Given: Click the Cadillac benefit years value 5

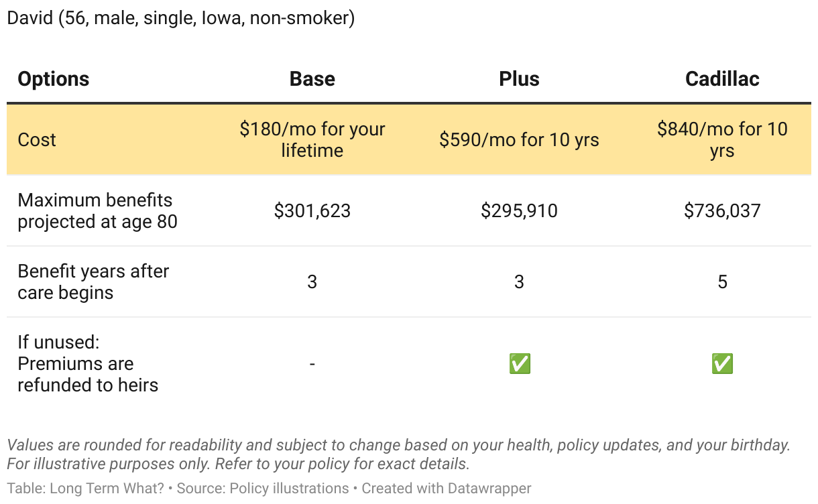Looking at the screenshot, I should 722,282.
